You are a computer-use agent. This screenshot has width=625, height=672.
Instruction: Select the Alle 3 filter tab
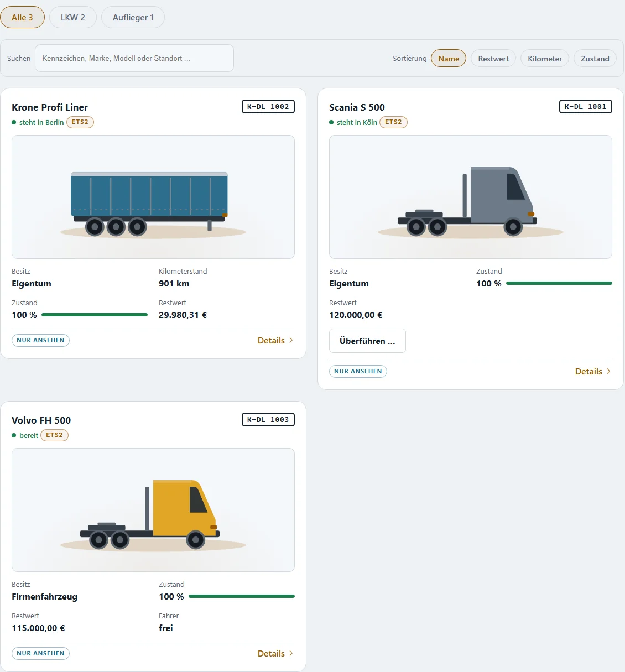pos(22,17)
